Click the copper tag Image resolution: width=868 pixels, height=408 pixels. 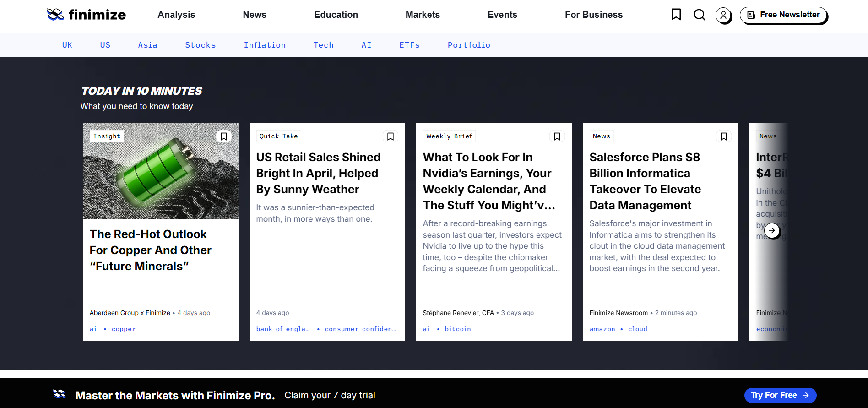[124, 329]
